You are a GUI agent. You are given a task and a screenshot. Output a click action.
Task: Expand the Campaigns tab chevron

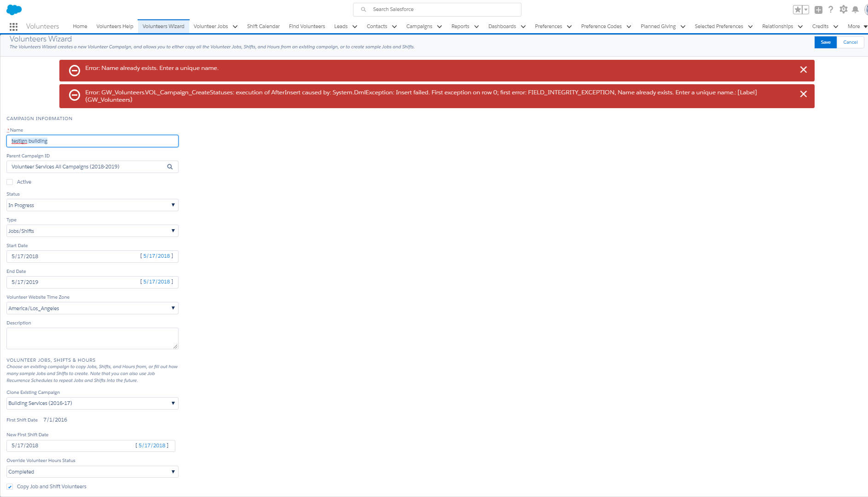pos(440,27)
